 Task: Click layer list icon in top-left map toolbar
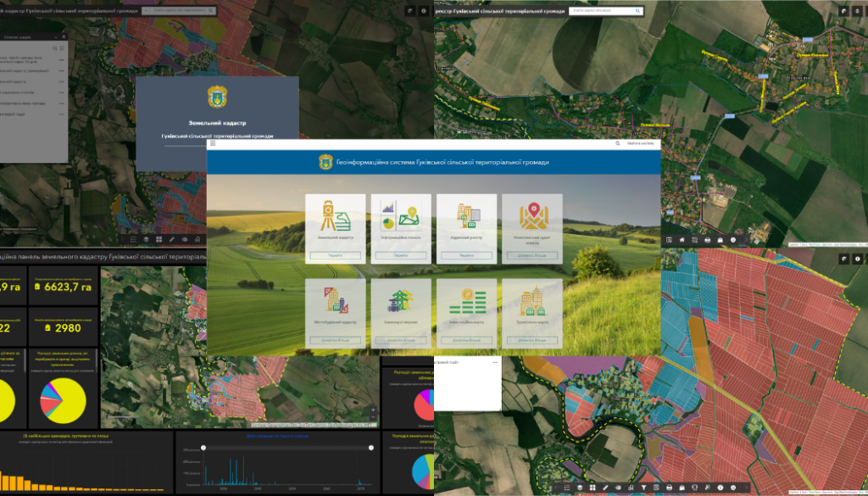[132, 240]
